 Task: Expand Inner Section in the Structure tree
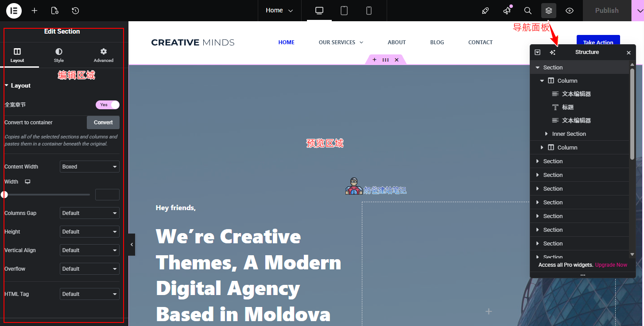(x=547, y=134)
